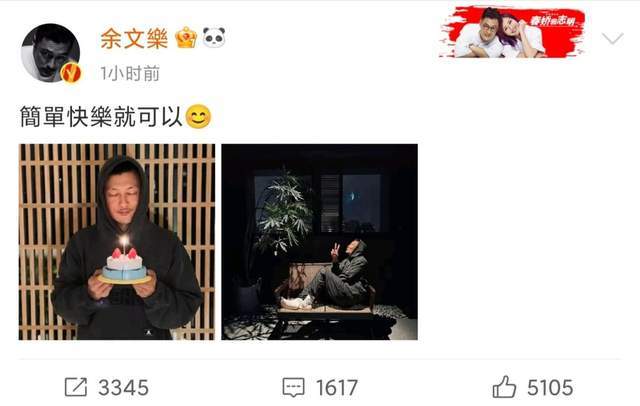Click the repost share icon
640x406 pixels.
pyautogui.click(x=76, y=387)
